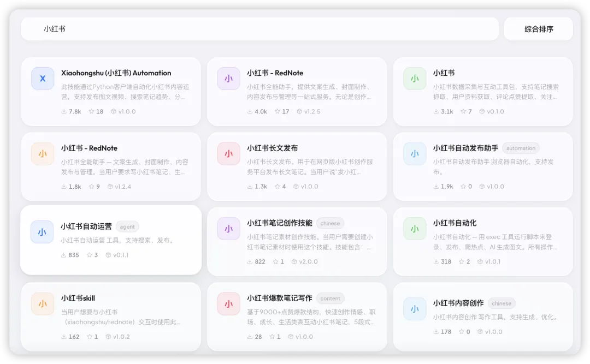Click the version cube icon beside v0.1.0
This screenshot has height=364, width=590.
click(482, 111)
